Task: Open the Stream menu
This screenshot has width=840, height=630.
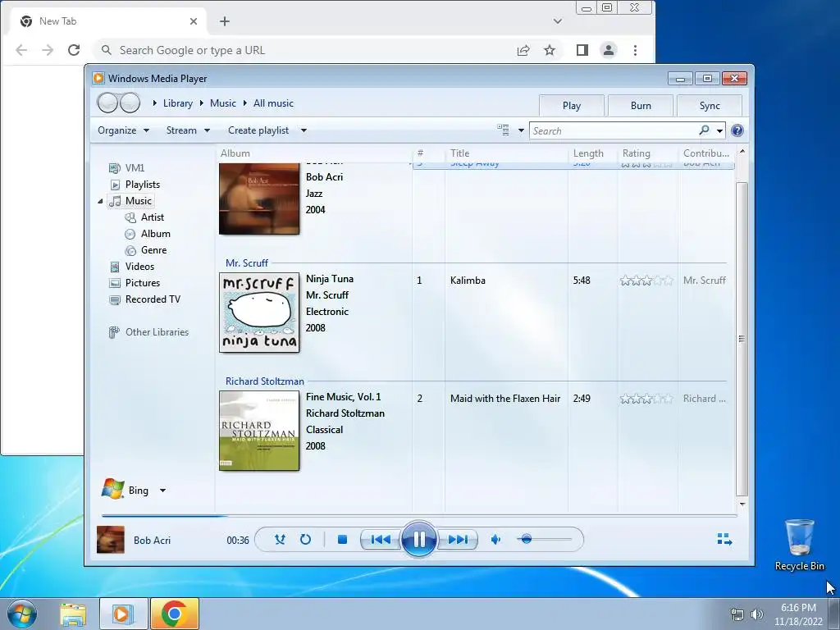Action: tap(188, 130)
